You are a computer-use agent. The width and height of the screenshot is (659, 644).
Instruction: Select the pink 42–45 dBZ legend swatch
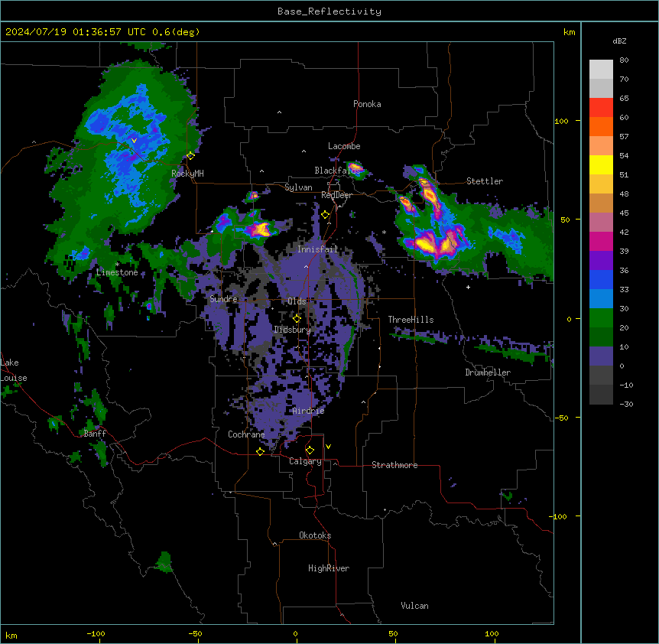[x=601, y=223]
